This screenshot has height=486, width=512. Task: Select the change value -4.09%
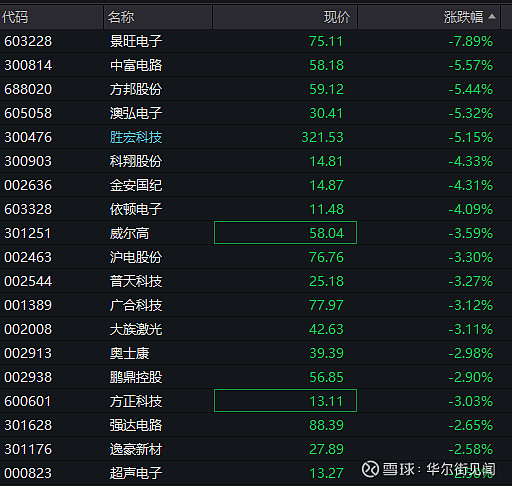click(470, 209)
